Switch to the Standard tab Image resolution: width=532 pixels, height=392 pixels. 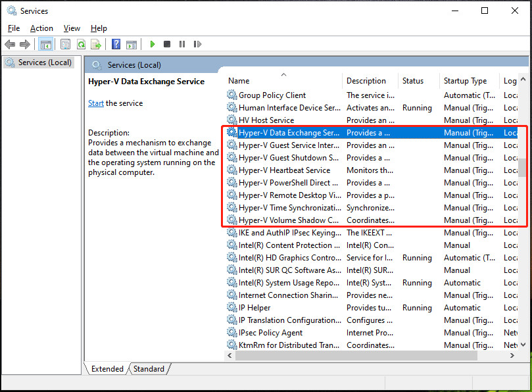coord(149,369)
